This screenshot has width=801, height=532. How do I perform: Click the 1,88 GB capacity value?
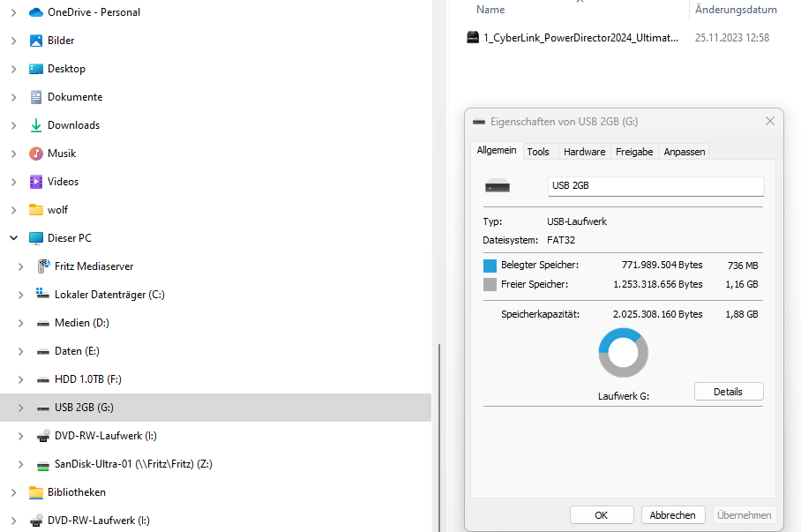pos(742,315)
